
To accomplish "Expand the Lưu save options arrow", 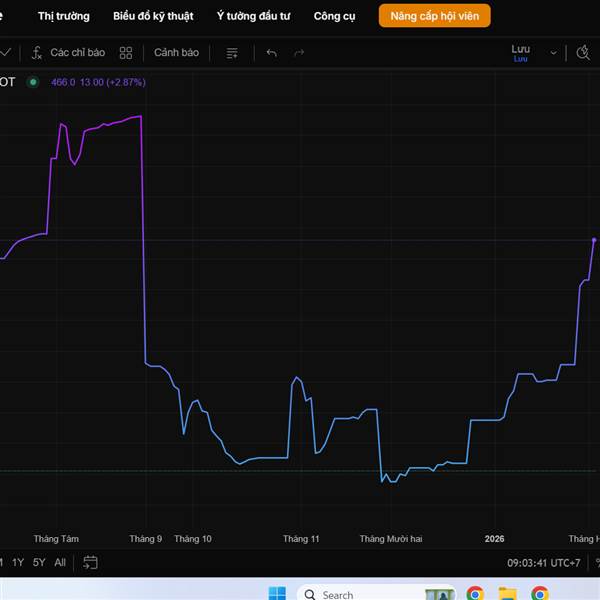I will coord(554,53).
